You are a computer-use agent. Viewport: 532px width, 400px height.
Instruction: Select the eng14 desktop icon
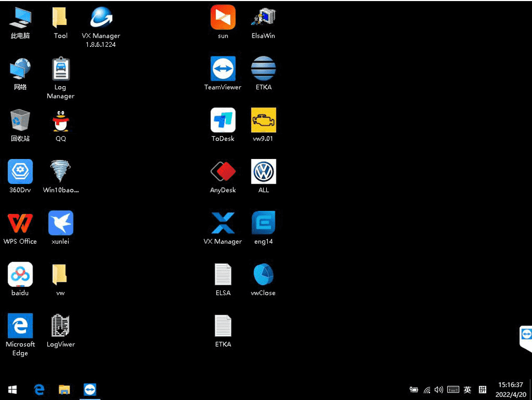pyautogui.click(x=263, y=223)
